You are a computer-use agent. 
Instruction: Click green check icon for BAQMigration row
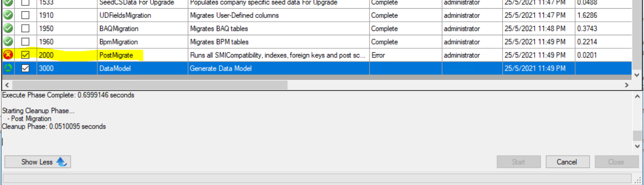[8, 28]
